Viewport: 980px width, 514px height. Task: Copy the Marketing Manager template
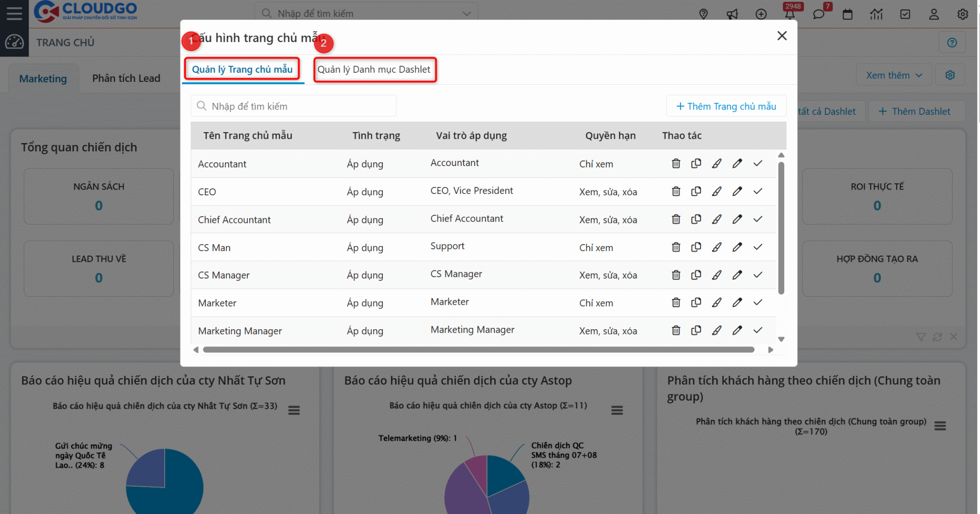click(x=696, y=330)
